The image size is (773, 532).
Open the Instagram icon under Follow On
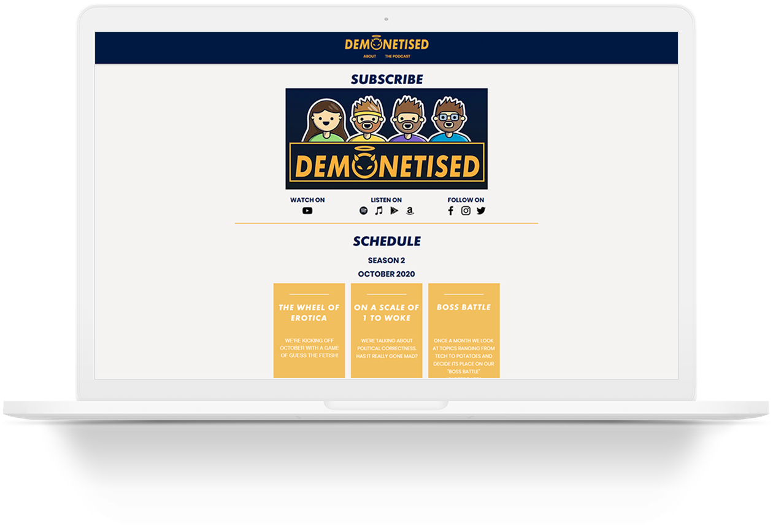[x=466, y=210]
